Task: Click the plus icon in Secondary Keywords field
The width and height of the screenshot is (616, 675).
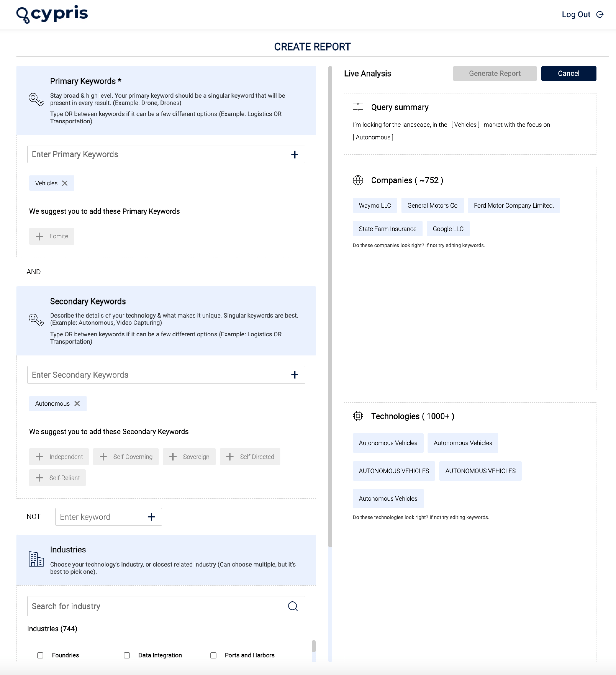Action: coord(294,375)
